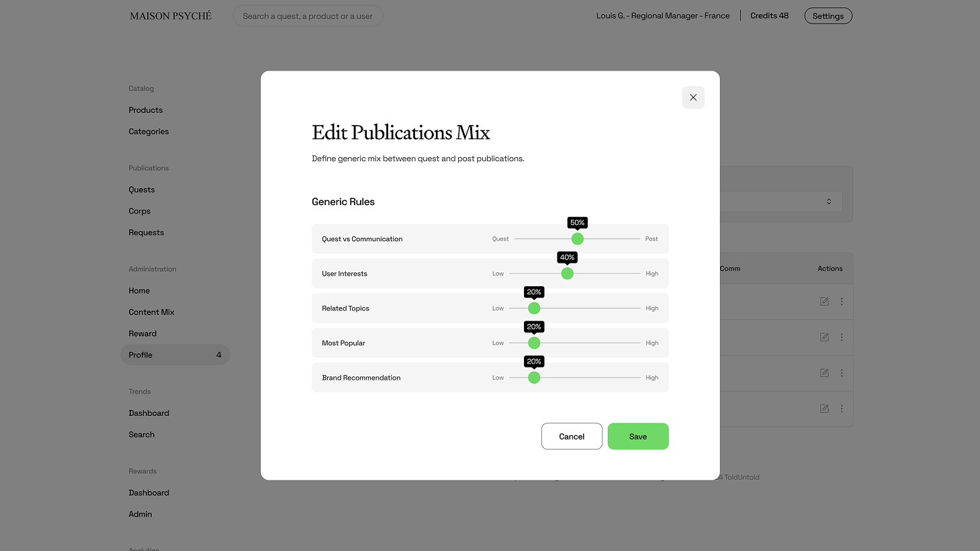
Task: Open the three-dot menu in the first row
Action: (x=842, y=302)
